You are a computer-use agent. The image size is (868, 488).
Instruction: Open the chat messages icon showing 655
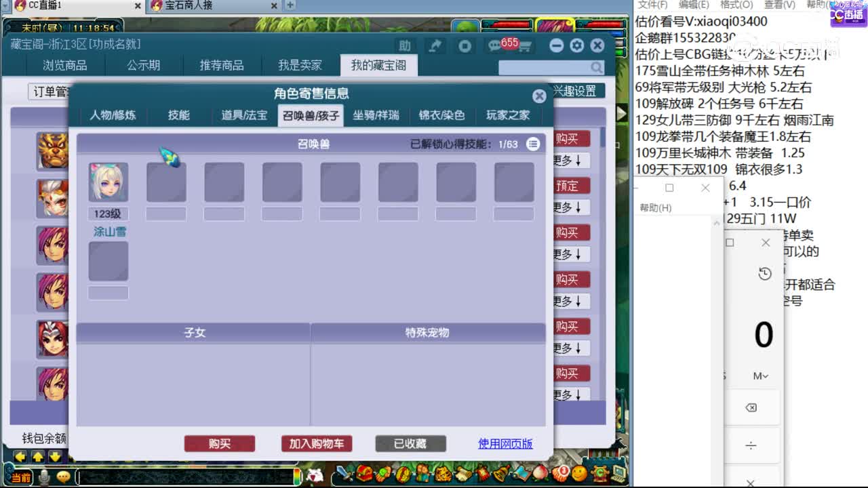pyautogui.click(x=495, y=45)
